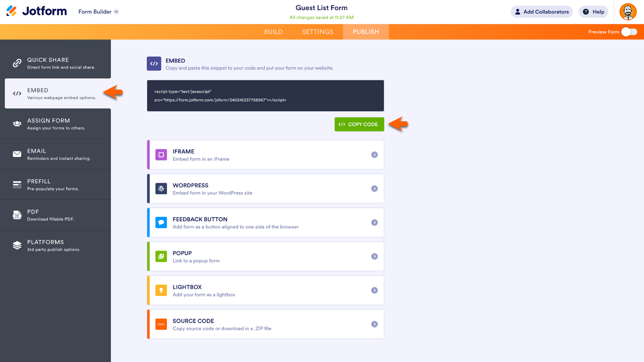Screen dimensions: 644x362
Task: Open Email sidebar item label
Action: [x=37, y=151]
